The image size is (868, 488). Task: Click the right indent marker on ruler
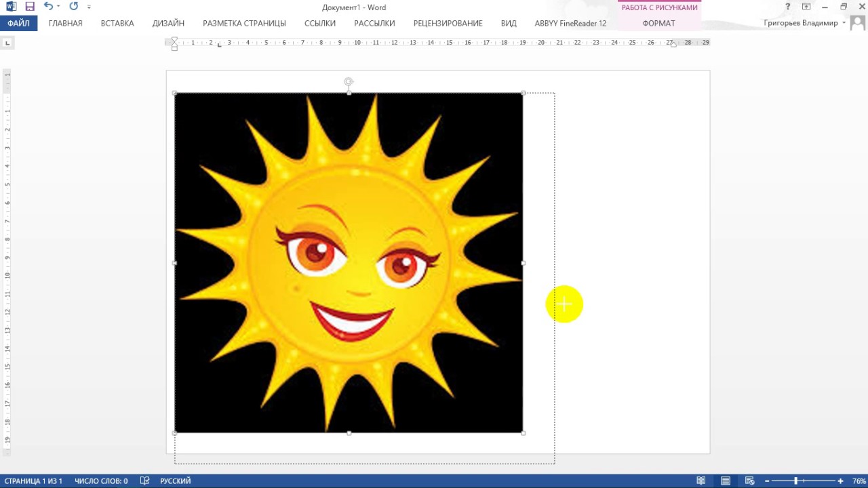[x=673, y=45]
